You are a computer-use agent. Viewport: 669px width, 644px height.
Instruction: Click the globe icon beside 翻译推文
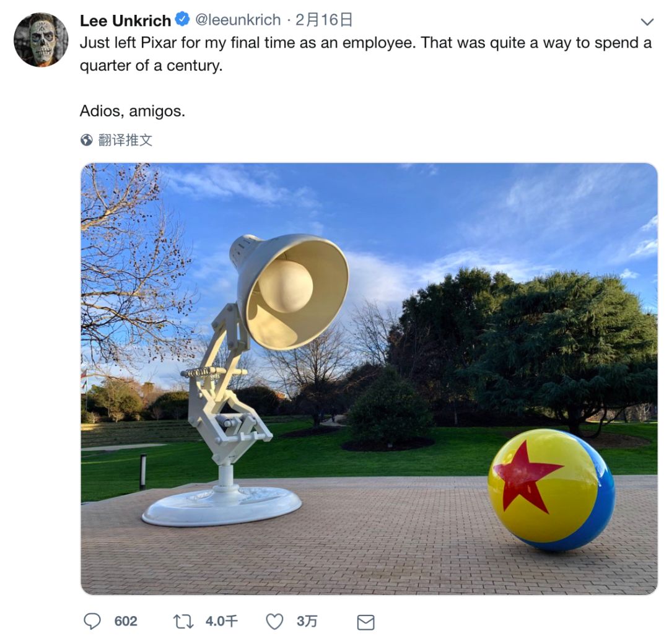point(87,140)
